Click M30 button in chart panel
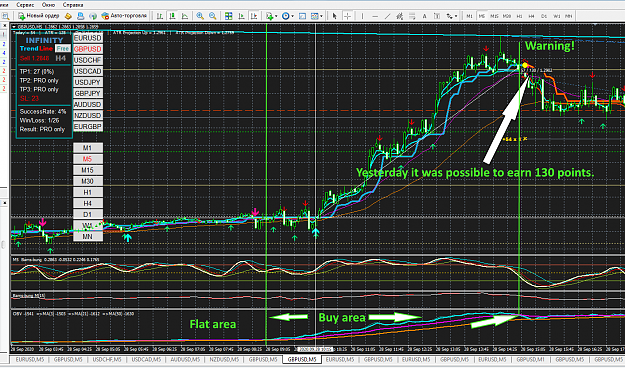The width and height of the screenshot is (625, 368). click(x=88, y=181)
